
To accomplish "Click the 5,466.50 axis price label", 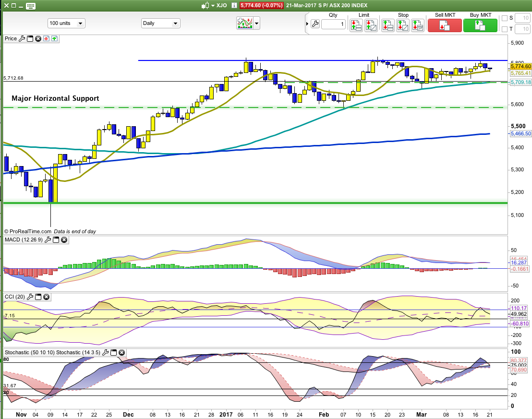I will (521, 134).
